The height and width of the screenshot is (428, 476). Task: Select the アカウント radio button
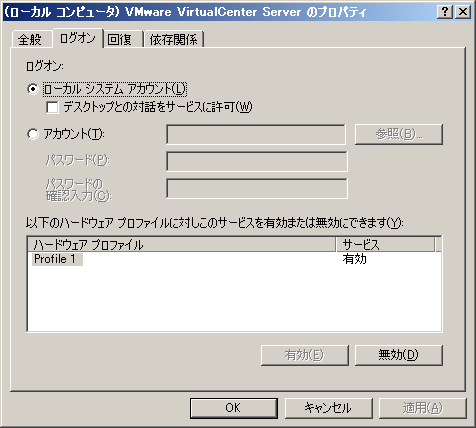pyautogui.click(x=33, y=134)
